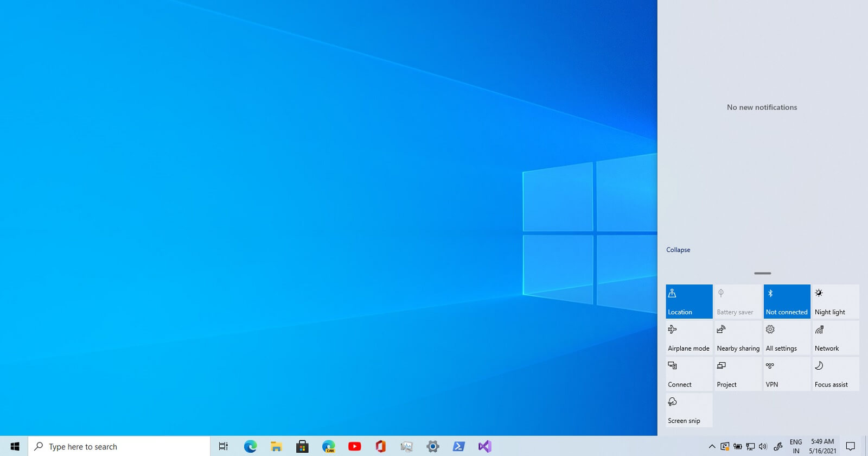Click the Type here to search box
868x456 pixels.
click(x=119, y=446)
